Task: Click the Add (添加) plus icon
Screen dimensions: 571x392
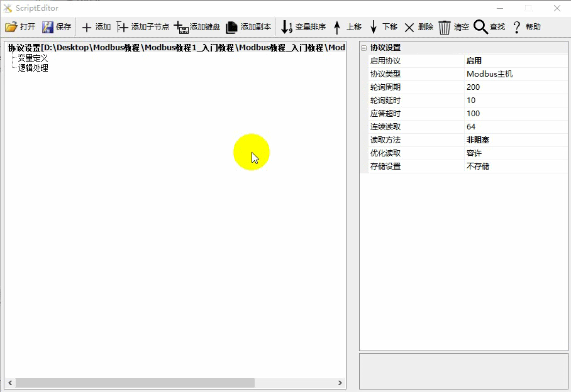Action: pos(86,27)
